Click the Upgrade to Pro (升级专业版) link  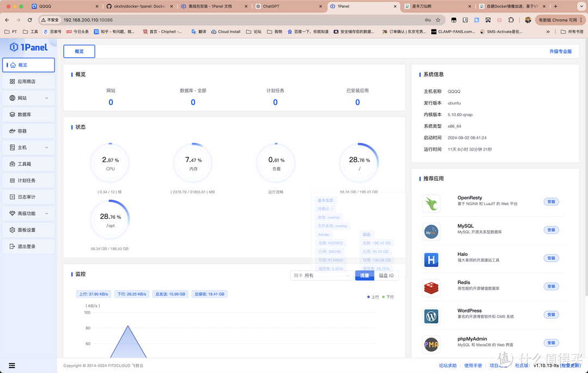560,51
